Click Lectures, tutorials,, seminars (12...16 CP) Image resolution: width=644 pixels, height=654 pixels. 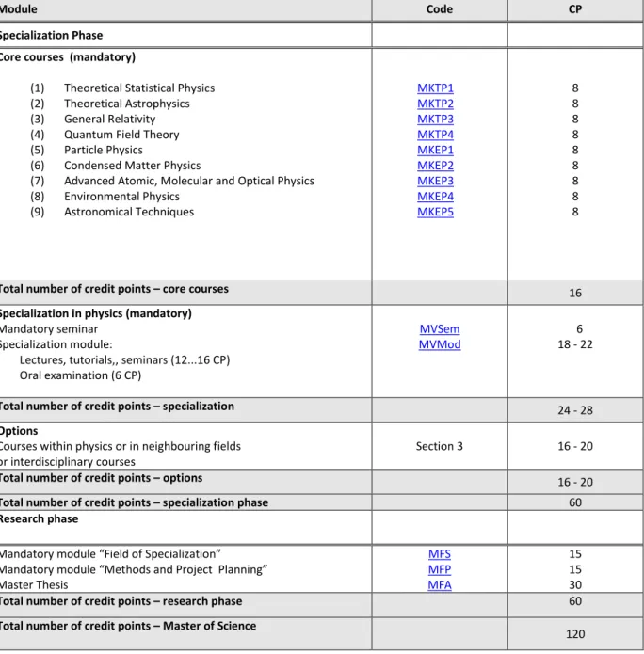(125, 359)
